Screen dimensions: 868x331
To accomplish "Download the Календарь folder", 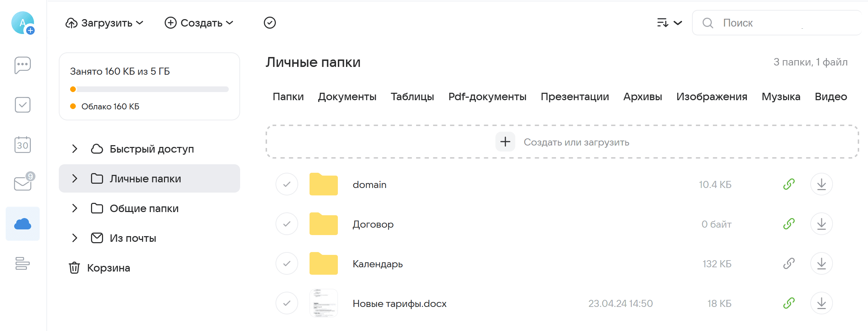I will [x=822, y=263].
